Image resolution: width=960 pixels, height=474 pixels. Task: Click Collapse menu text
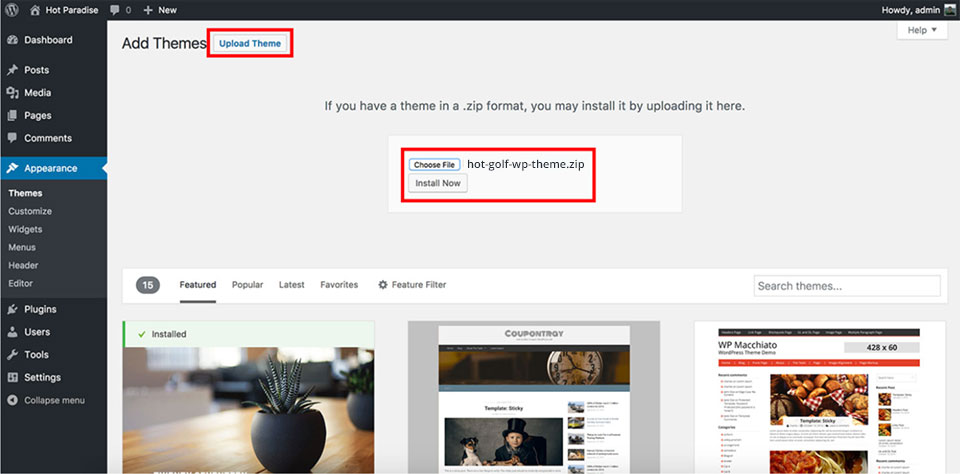(54, 401)
